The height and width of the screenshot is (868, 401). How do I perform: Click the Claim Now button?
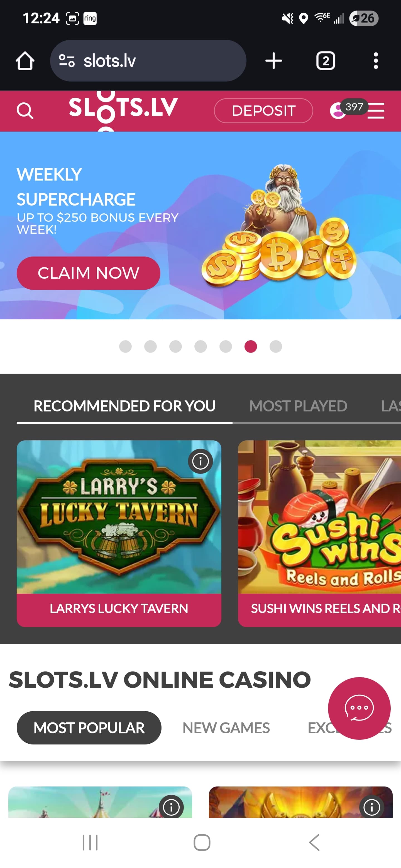88,273
